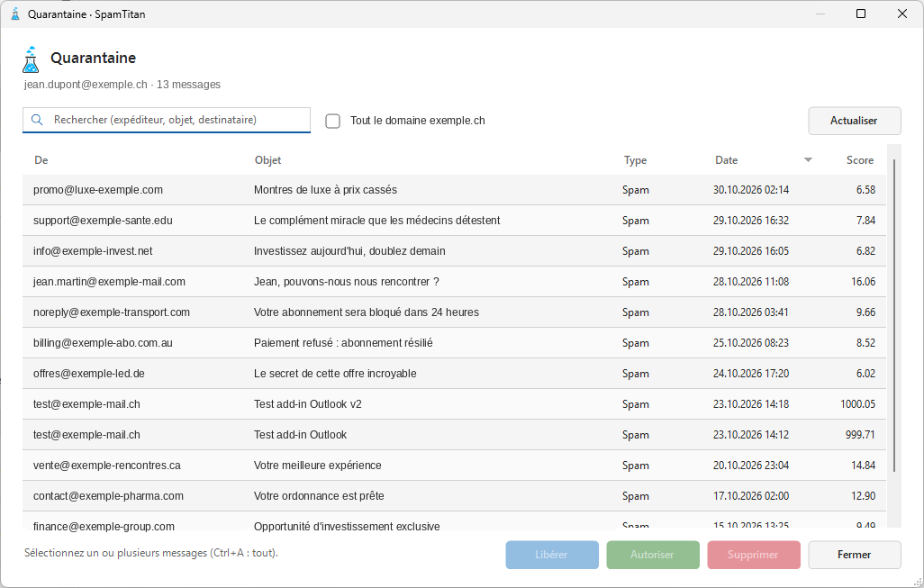Image resolution: width=924 pixels, height=588 pixels.
Task: Sort messages by the De column header
Action: coord(41,160)
